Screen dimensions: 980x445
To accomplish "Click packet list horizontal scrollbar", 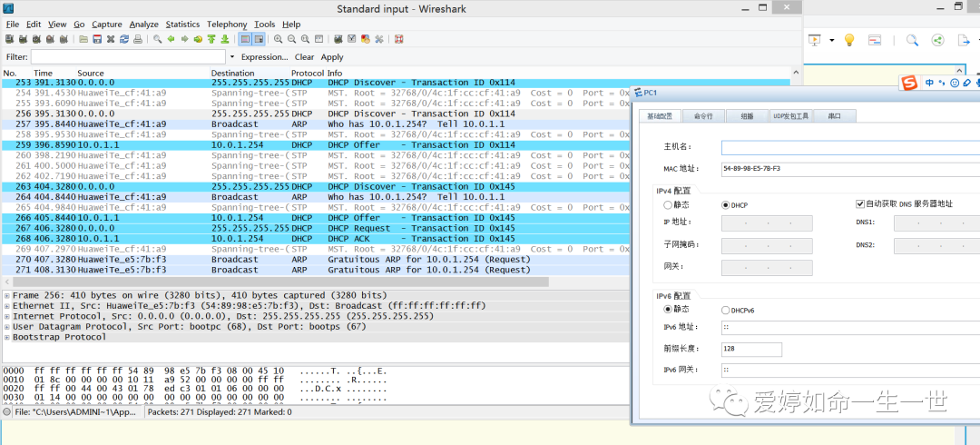I will 279,282.
